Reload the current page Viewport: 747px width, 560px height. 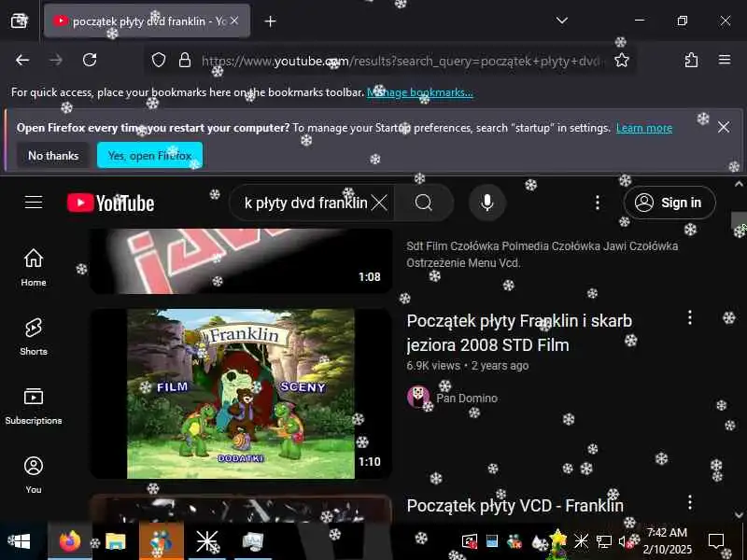(90, 60)
